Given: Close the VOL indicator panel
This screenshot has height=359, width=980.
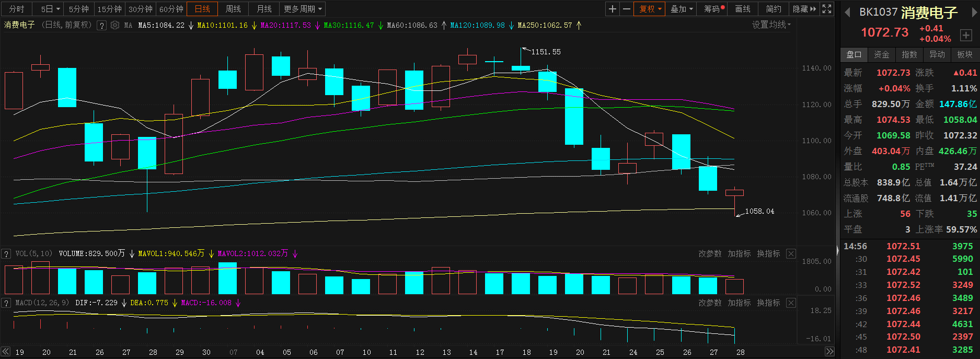Looking at the screenshot, I should (791, 254).
